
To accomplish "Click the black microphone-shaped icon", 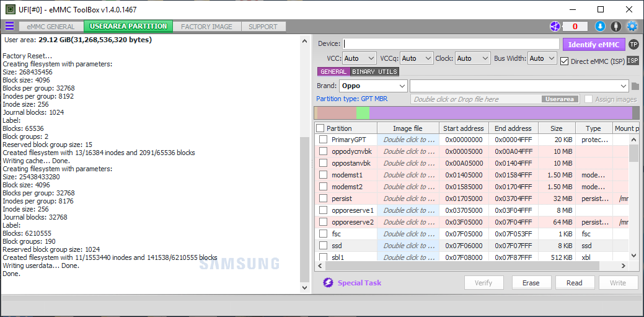I will 615,26.
